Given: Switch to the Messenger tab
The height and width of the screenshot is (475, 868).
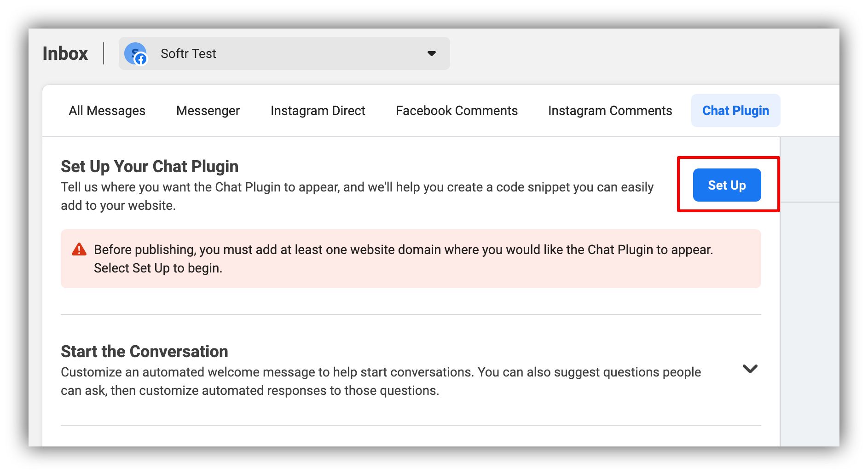Looking at the screenshot, I should tap(208, 110).
